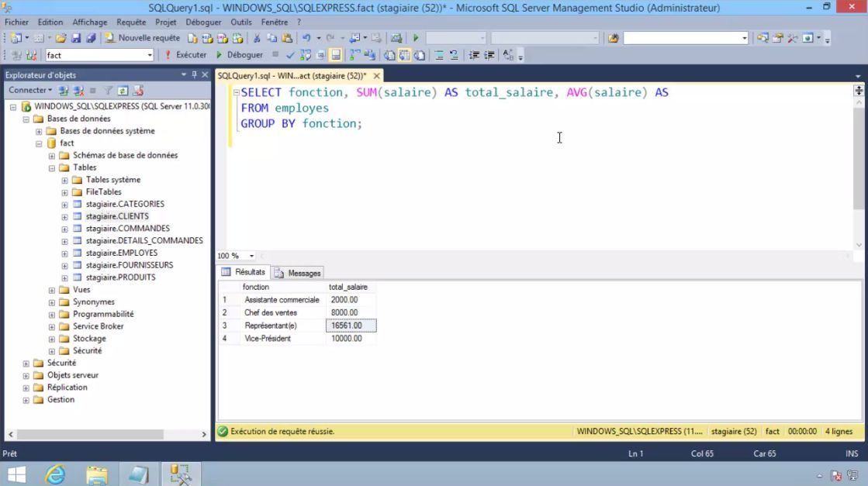
Task: Click the Windows Start button
Action: click(16, 474)
